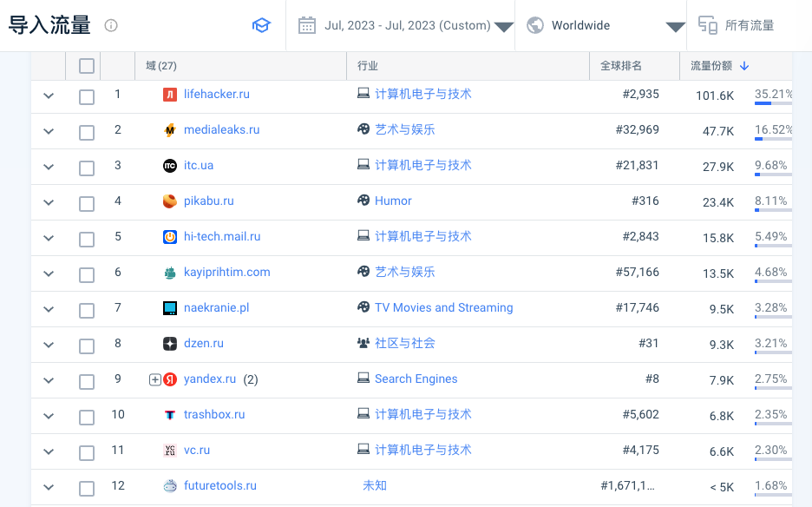
Task: Click the sort arrow beside 流量份额
Action: 744,66
